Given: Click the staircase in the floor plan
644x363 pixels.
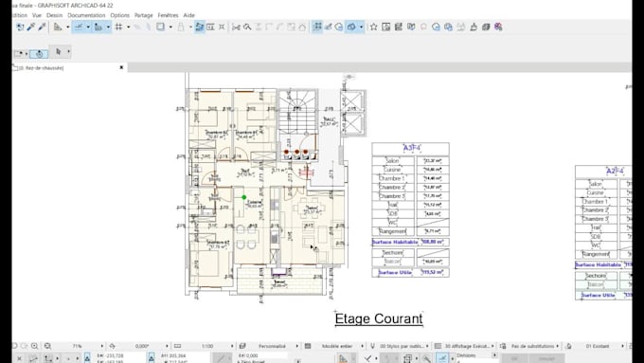Looking at the screenshot, I should point(297,112).
